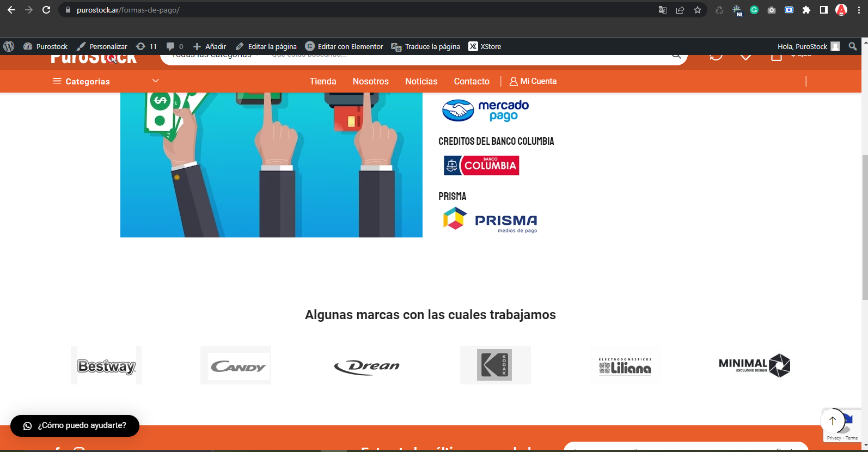The height and width of the screenshot is (452, 868).
Task: Click the hamburger icon beside Categorias
Action: tap(57, 81)
